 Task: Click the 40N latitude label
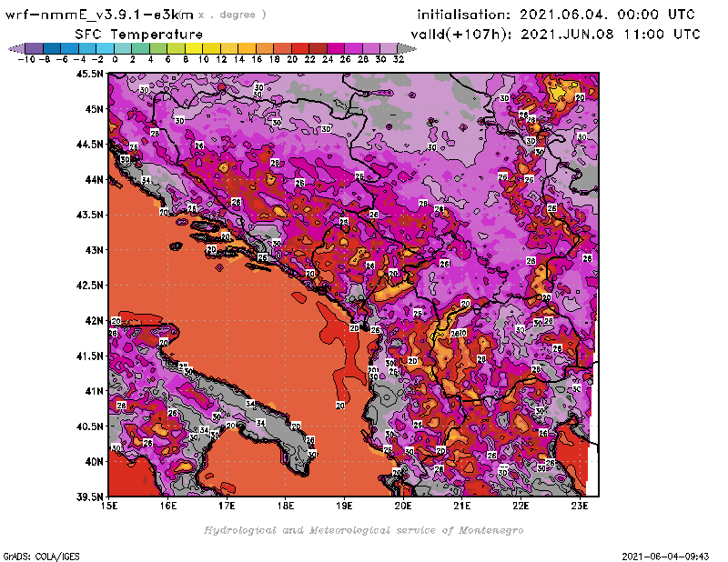[94, 462]
